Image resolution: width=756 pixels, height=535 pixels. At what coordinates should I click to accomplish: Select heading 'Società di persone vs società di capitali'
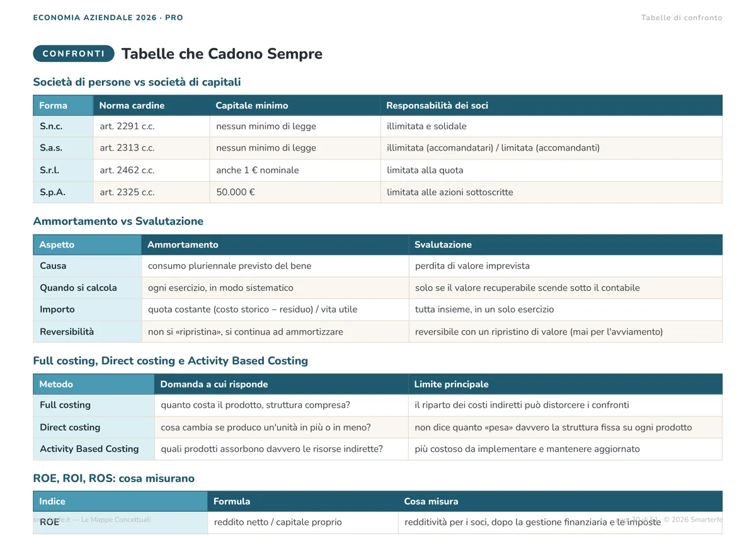[137, 82]
